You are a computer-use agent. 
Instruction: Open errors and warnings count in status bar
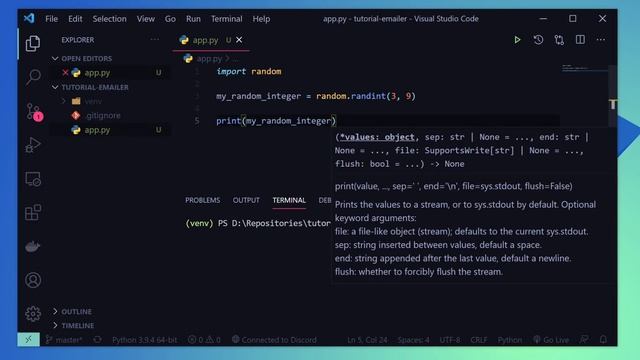pyautogui.click(x=204, y=340)
